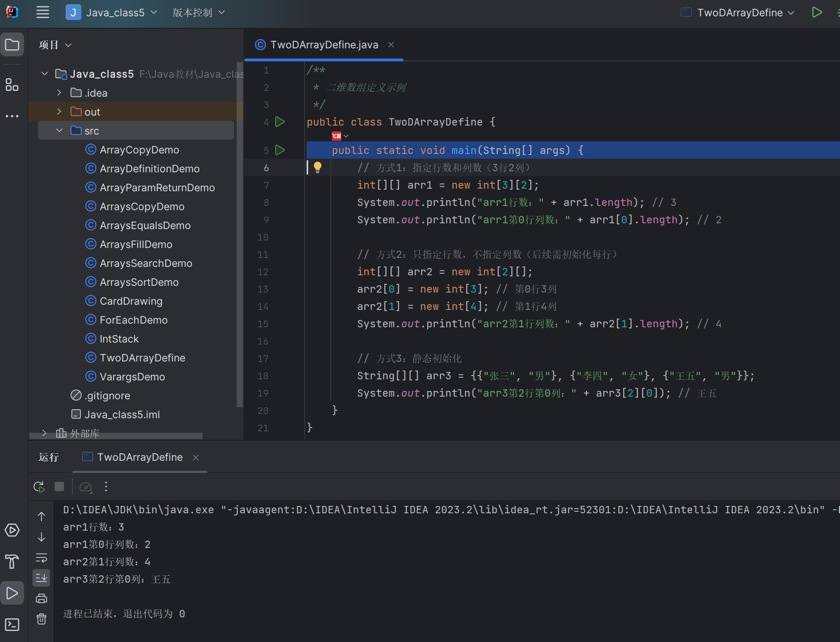Open the 版本控制 dropdown
840x642 pixels.
[199, 13]
